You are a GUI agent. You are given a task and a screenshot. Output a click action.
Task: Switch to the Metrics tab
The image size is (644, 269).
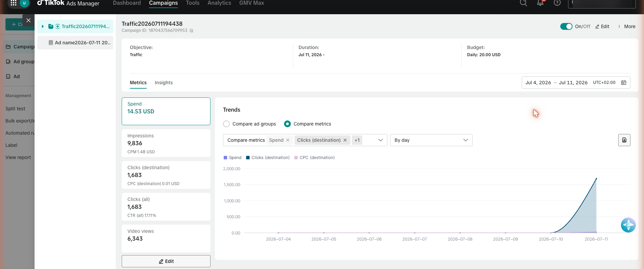click(x=138, y=83)
